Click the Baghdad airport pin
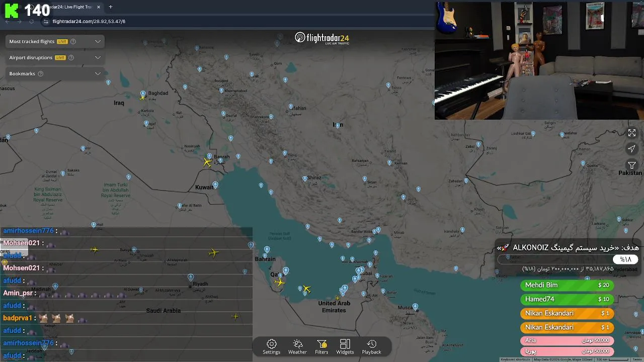Screen dimensions: 644x362 coord(143,94)
